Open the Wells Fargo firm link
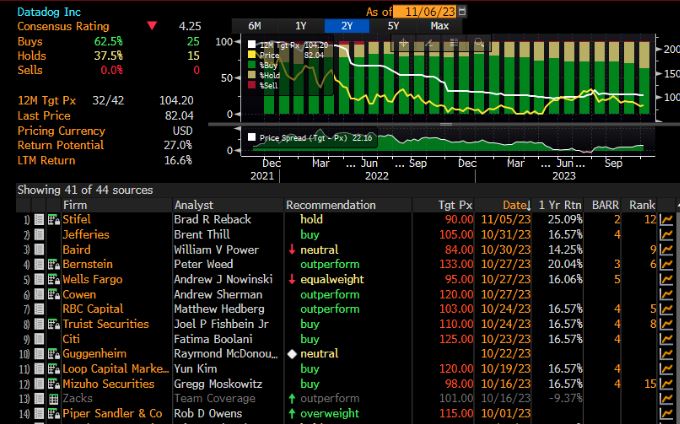680x424 pixels. point(92,279)
